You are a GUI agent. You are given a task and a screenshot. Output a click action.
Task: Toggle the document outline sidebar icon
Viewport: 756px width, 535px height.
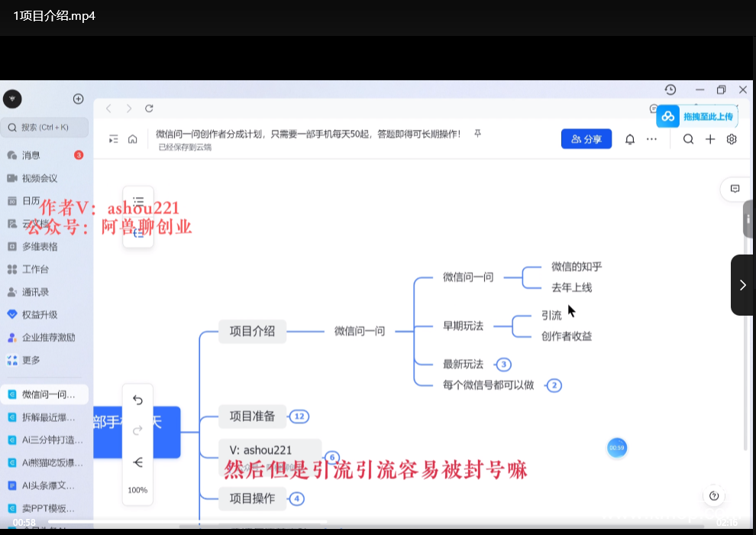[x=113, y=139]
